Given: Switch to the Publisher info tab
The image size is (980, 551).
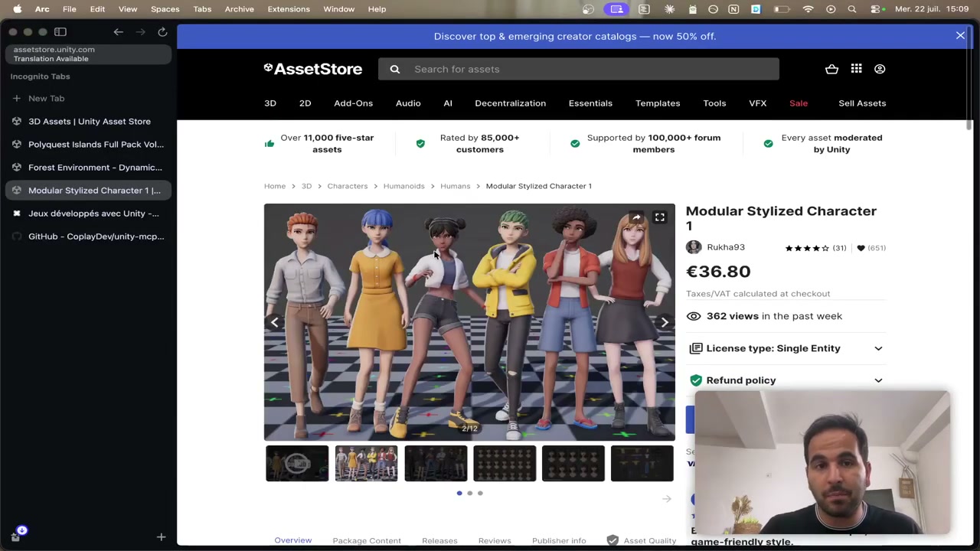Looking at the screenshot, I should pos(559,540).
